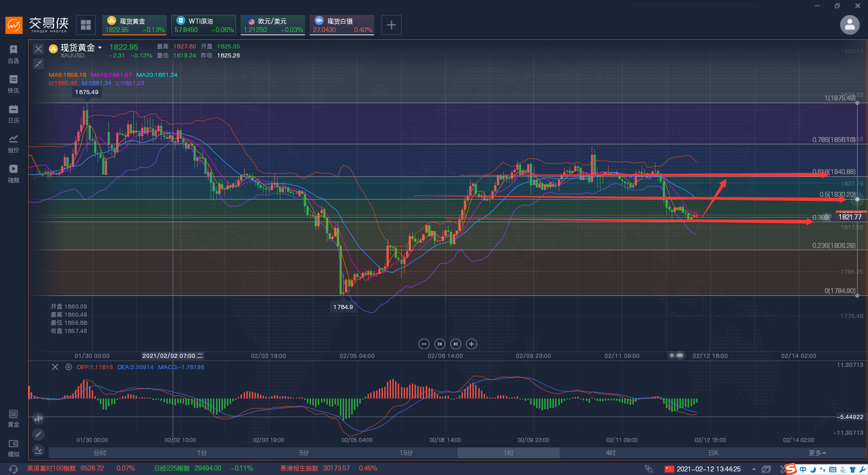Open the indicators waveform button
The width and height of the screenshot is (868, 475).
pyautogui.click(x=38, y=450)
